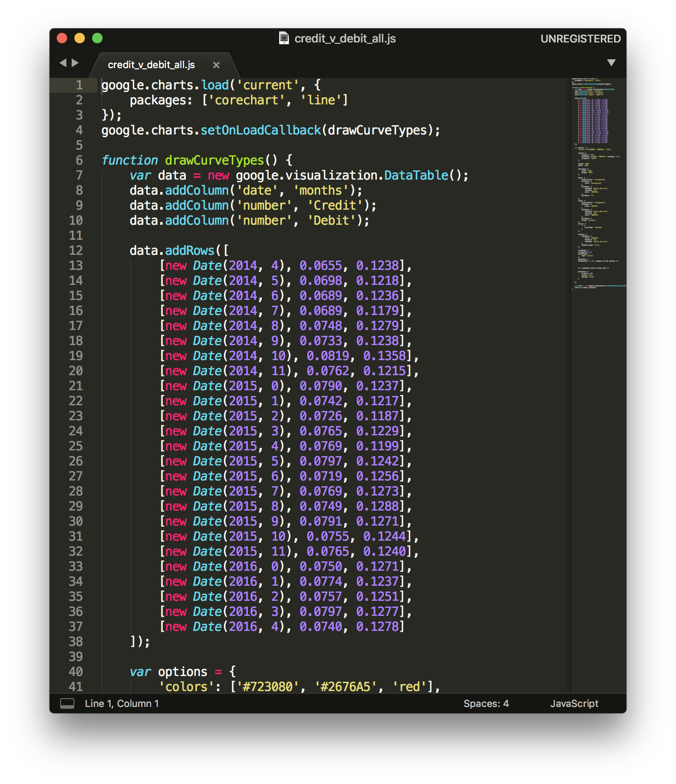Screen dimensions: 676x784
Task: Toggle the side bar panel icon in status bar
Action: tap(67, 703)
